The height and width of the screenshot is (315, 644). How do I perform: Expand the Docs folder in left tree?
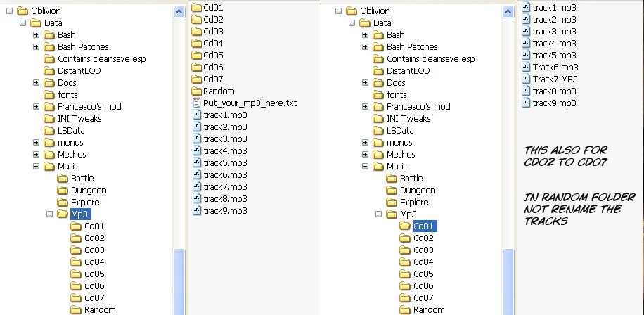click(36, 82)
